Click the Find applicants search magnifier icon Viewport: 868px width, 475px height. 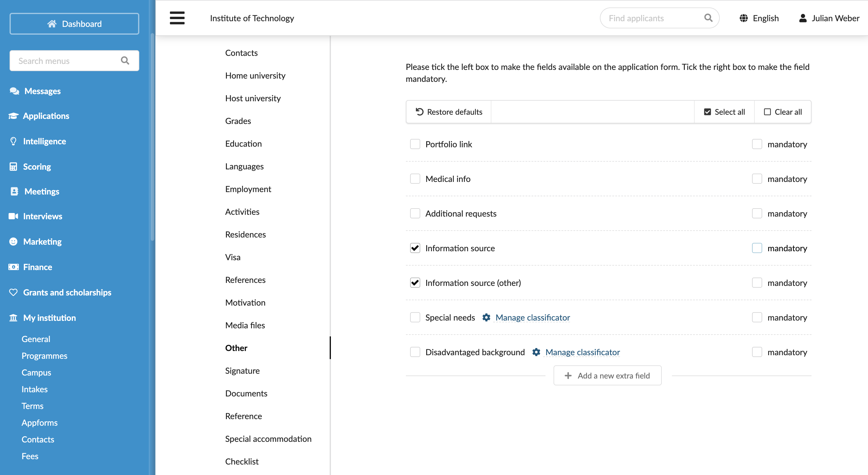[708, 18]
